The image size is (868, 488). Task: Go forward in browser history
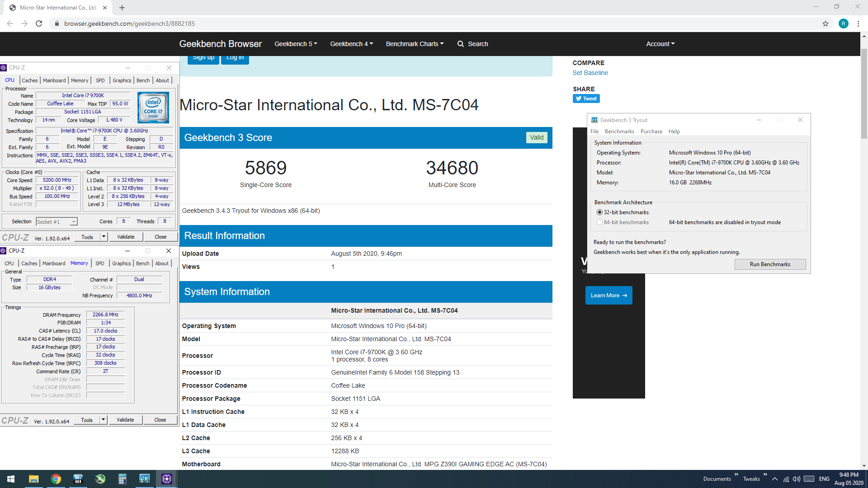click(x=24, y=23)
